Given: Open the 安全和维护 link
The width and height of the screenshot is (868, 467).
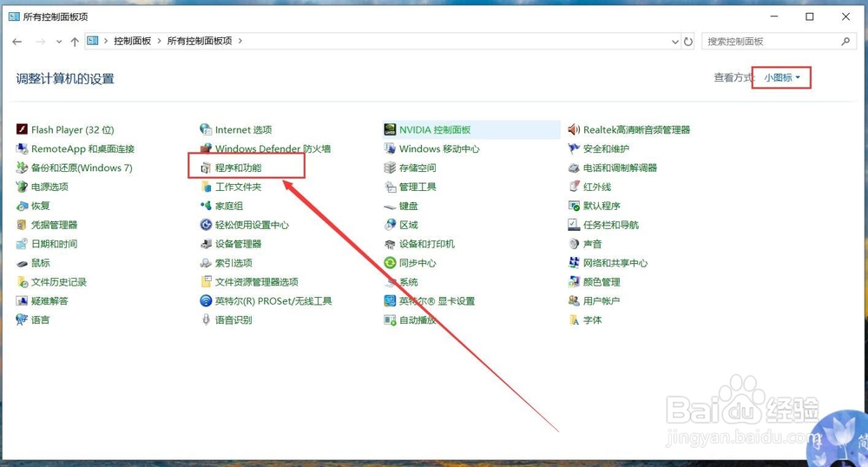Looking at the screenshot, I should pyautogui.click(x=606, y=148).
